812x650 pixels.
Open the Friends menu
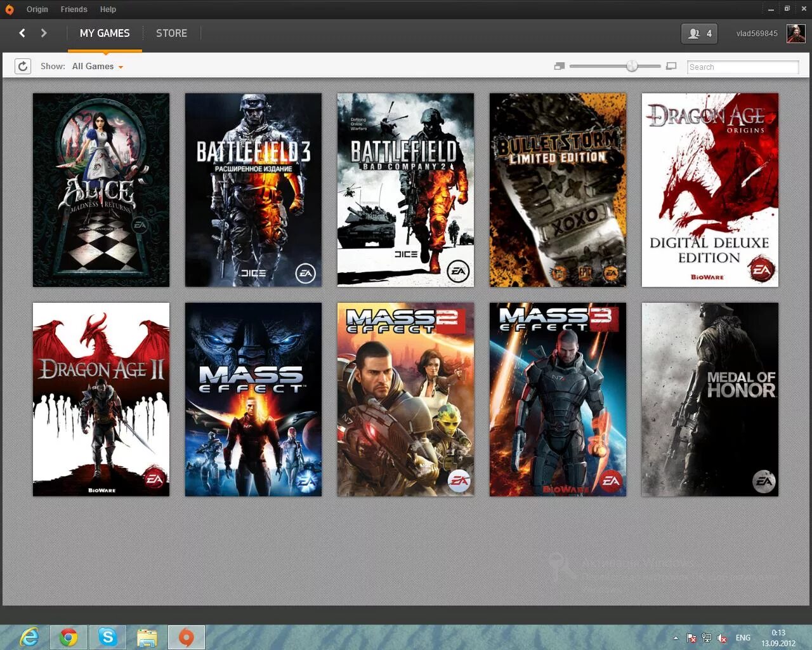coord(74,10)
